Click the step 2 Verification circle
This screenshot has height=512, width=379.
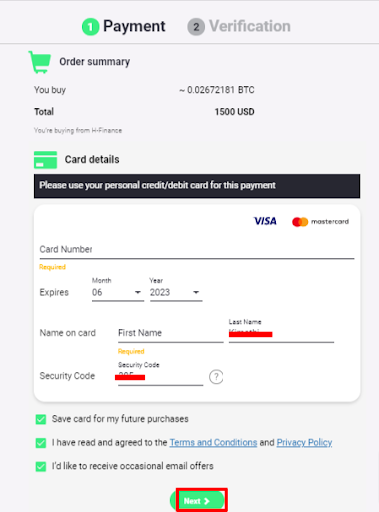pos(196,27)
